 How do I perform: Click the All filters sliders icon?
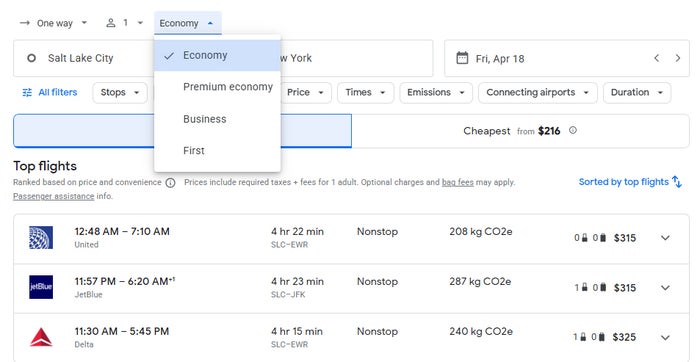(x=27, y=92)
